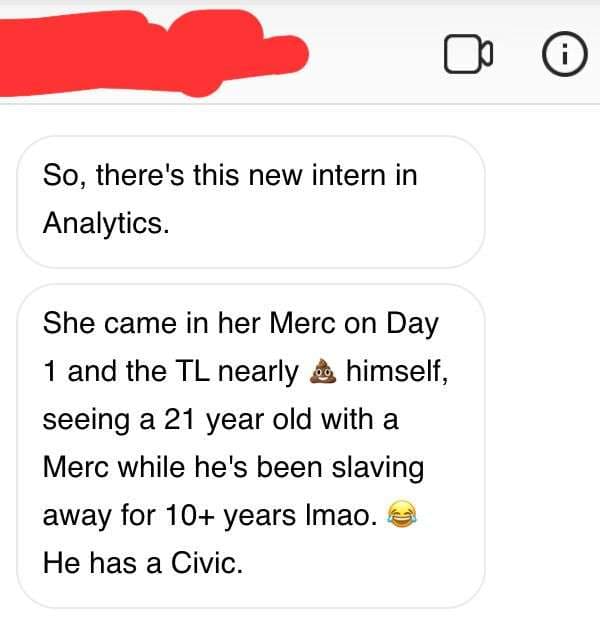
Task: Click the text 'Merc while he's been slaving'
Action: point(233,467)
